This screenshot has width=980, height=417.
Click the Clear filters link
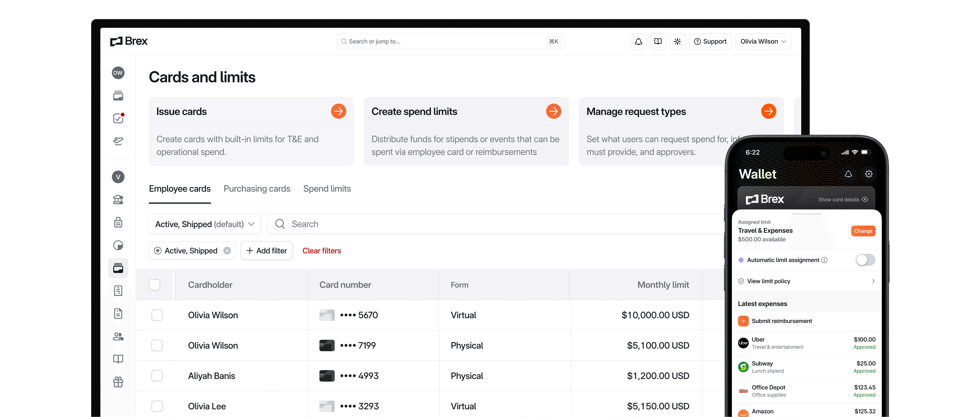click(x=322, y=251)
